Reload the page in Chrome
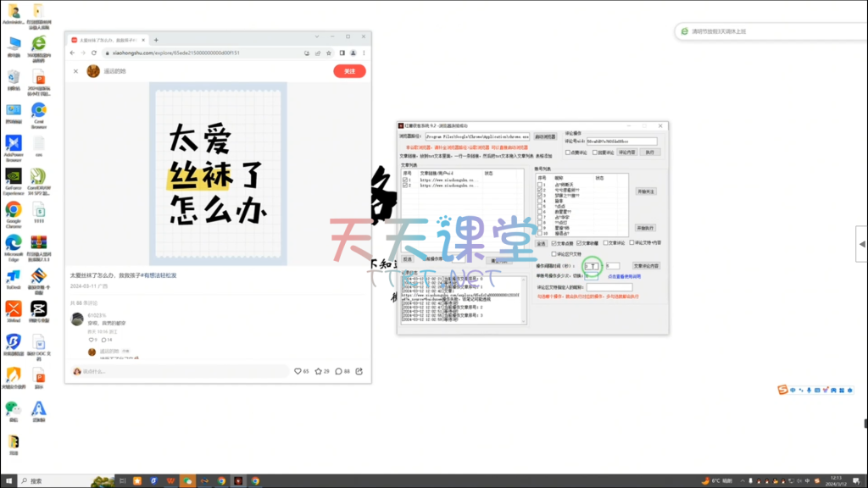The height and width of the screenshot is (488, 868). [94, 53]
